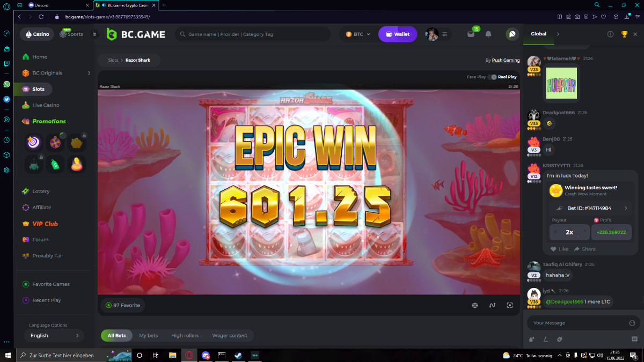Open the Push Gaming provider link

tap(505, 60)
